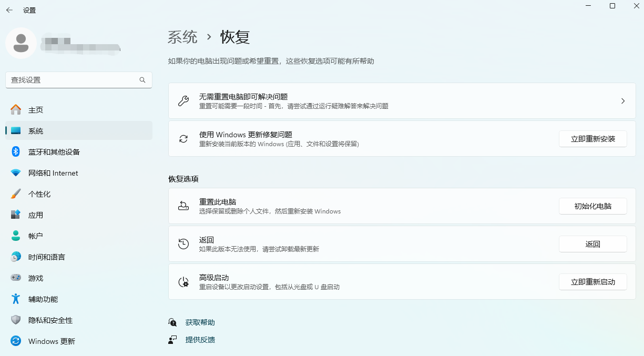644x356 pixels.
Task: Click the 游戏 gamepad icon
Action: [x=16, y=278]
